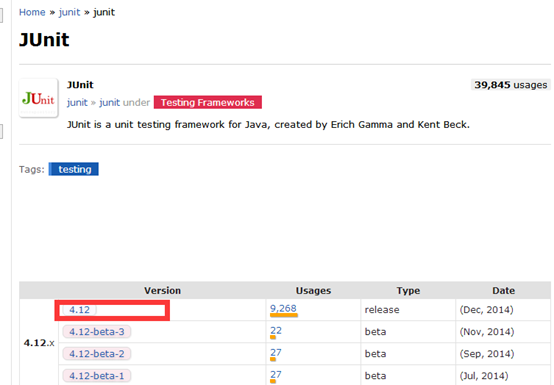View 27 usages for 4.12-beta-2
The image size is (554, 385).
click(276, 353)
